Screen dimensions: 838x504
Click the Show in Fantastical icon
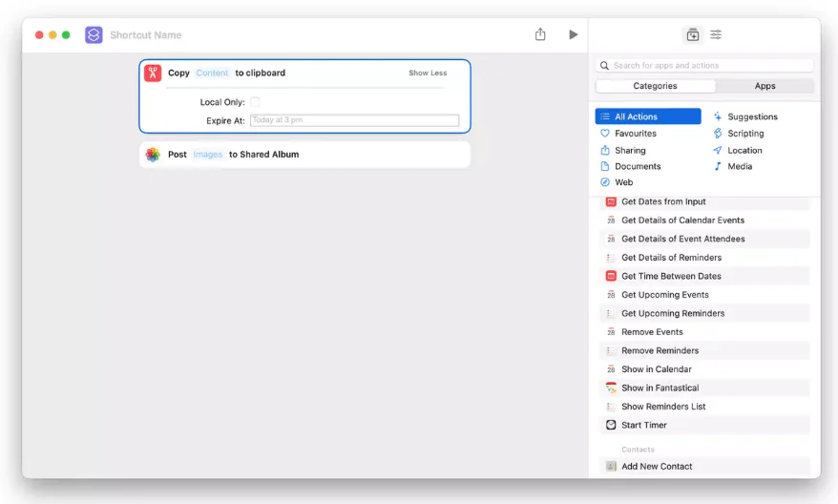611,388
